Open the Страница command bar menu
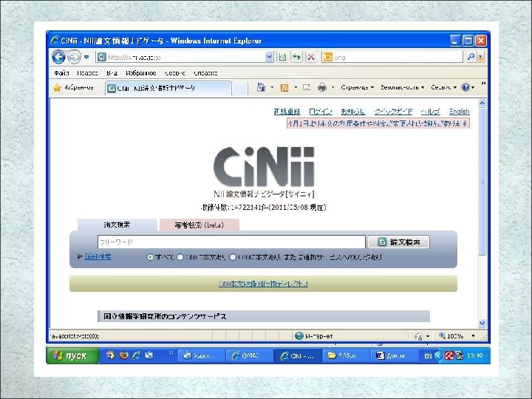 pyautogui.click(x=358, y=87)
